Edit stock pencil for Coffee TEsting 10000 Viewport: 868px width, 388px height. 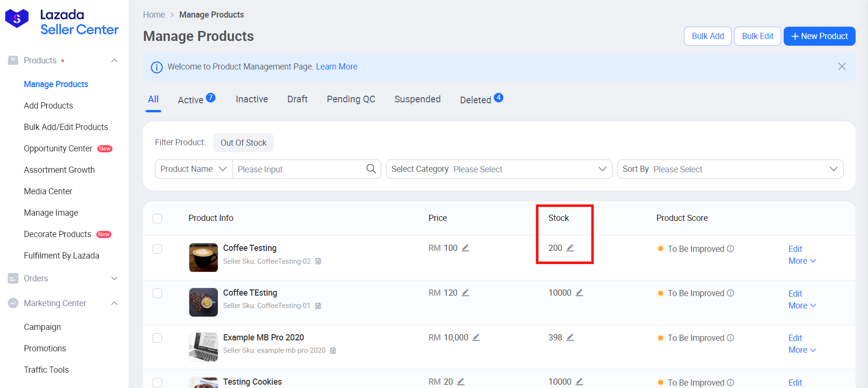coord(579,293)
